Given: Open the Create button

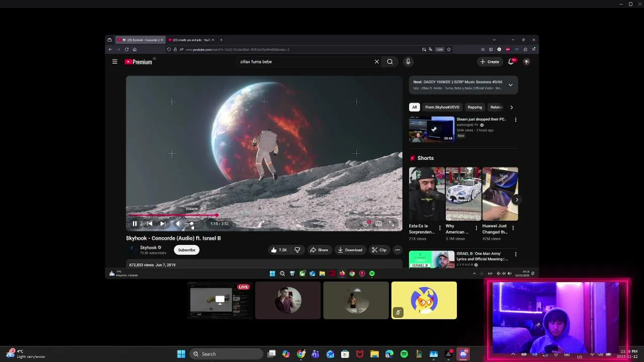Looking at the screenshot, I should coord(490,62).
